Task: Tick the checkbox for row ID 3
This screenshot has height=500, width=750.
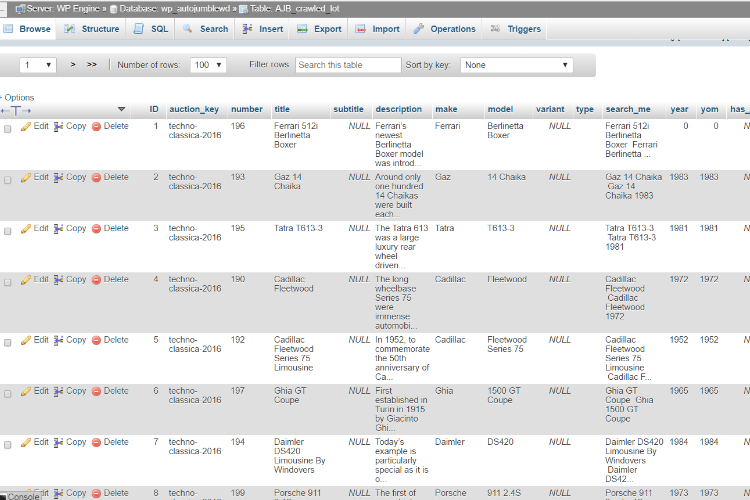Action: pyautogui.click(x=8, y=231)
